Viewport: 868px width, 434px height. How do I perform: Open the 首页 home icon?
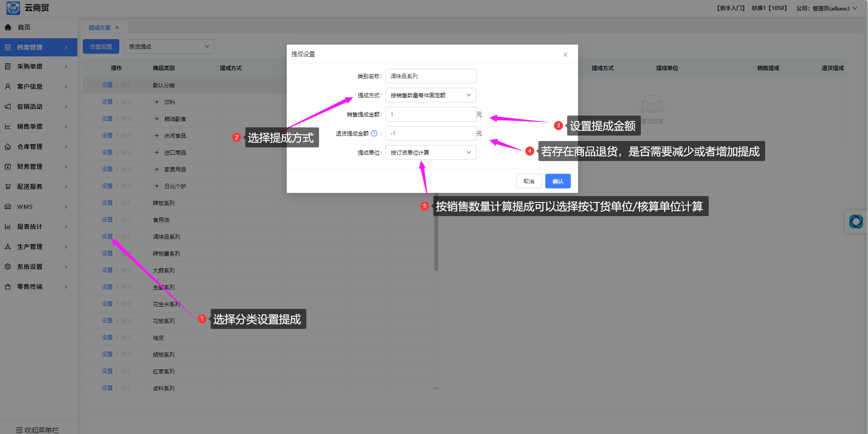[8, 27]
